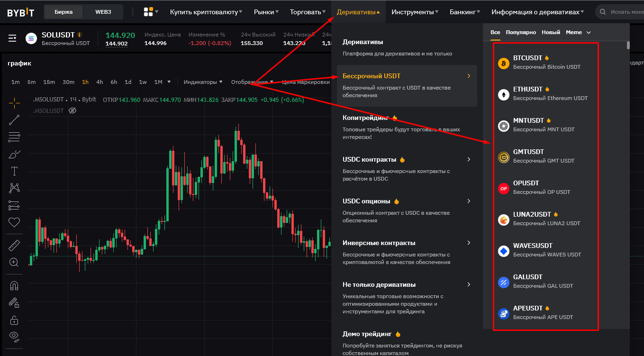This screenshot has width=644, height=356.
Task: Open the dropdown arrow after 1M timeframe
Action: coord(169,82)
